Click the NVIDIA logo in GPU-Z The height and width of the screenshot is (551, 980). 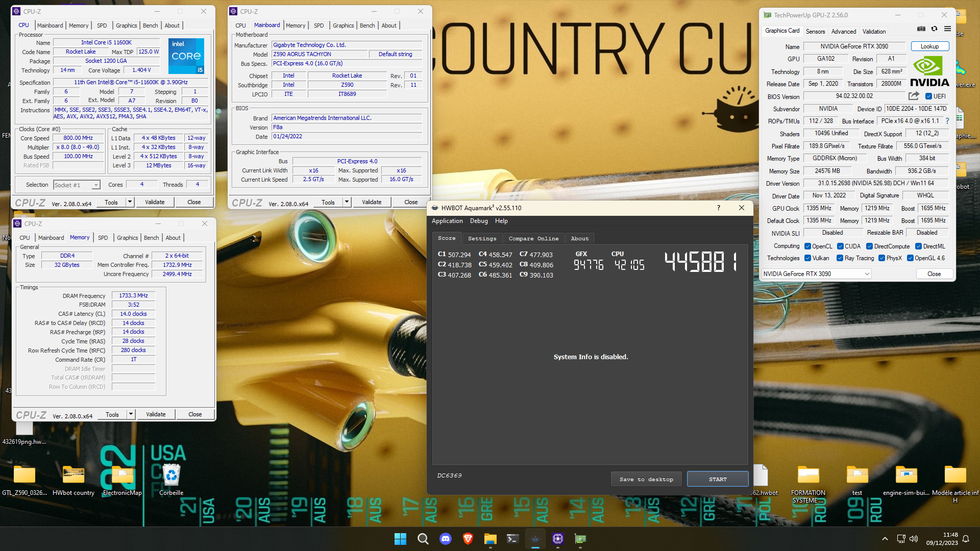[929, 72]
